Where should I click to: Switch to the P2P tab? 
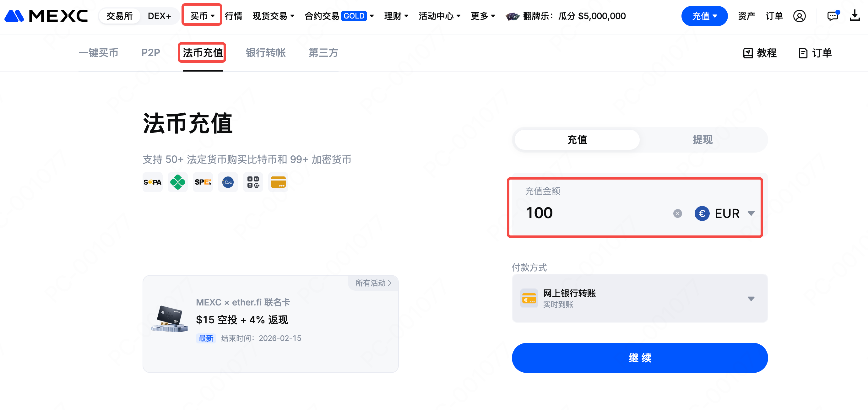(150, 53)
